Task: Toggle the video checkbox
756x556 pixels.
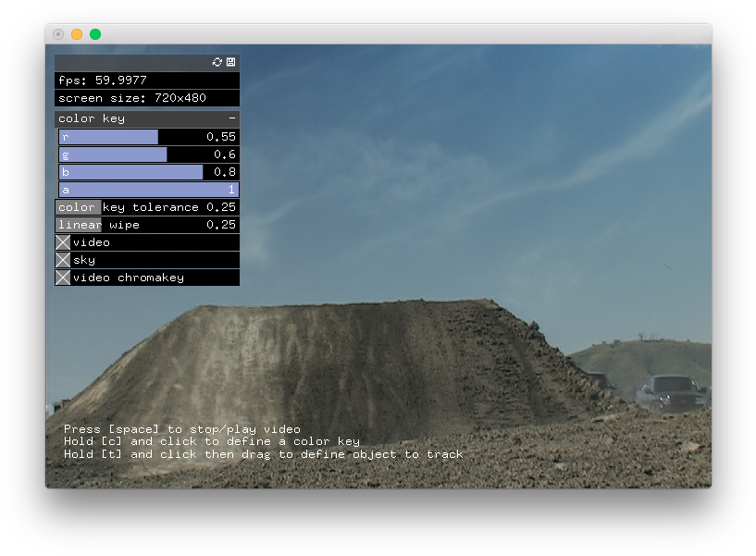Action: 63,242
